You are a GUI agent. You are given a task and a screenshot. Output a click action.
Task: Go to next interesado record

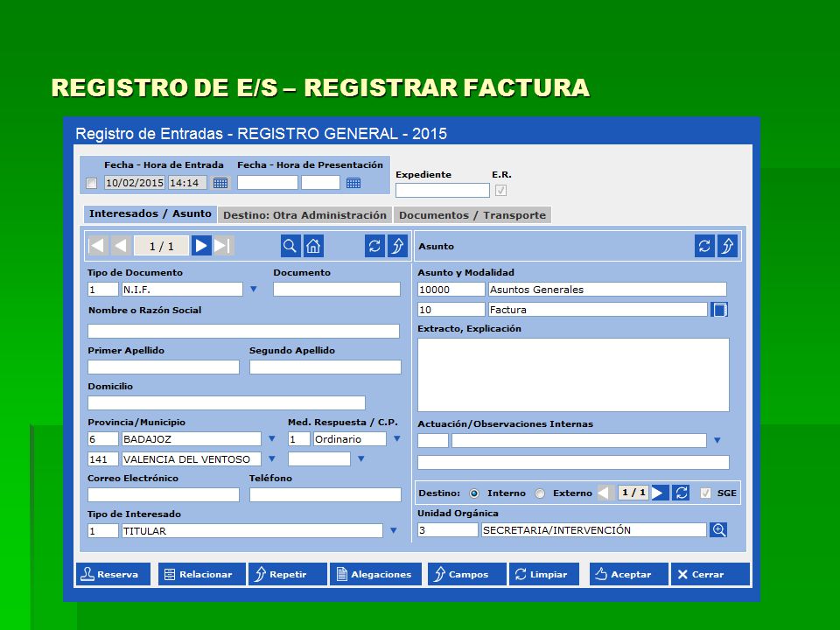click(x=201, y=246)
